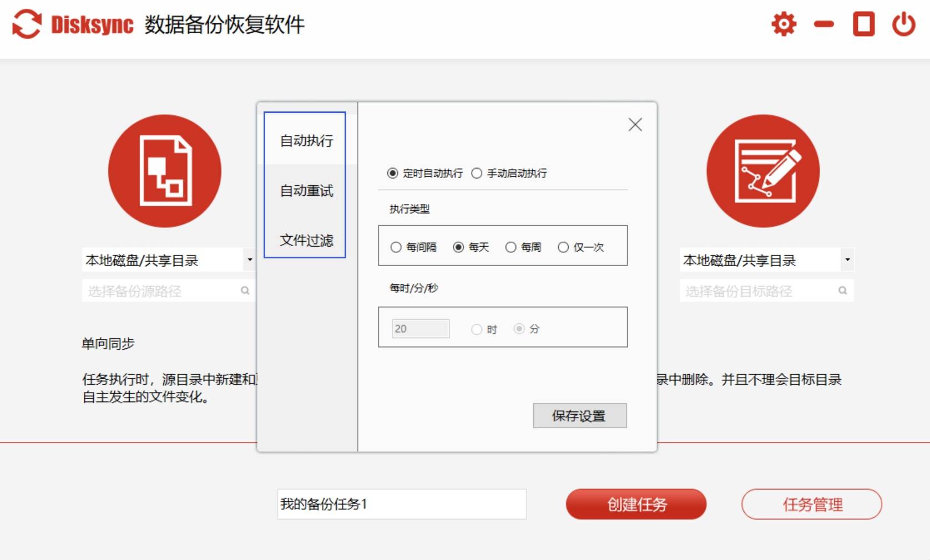Open the settings gear icon

[784, 23]
